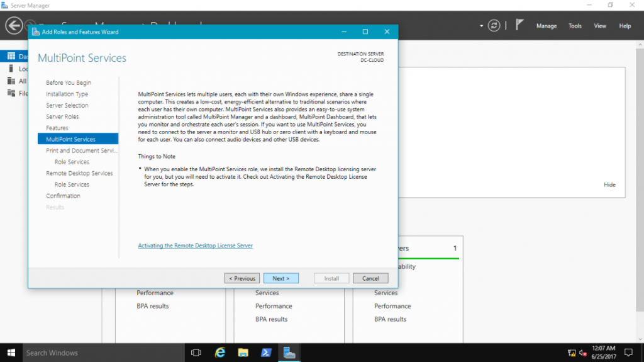Click the refresh icon in Server Manager header

(494, 26)
